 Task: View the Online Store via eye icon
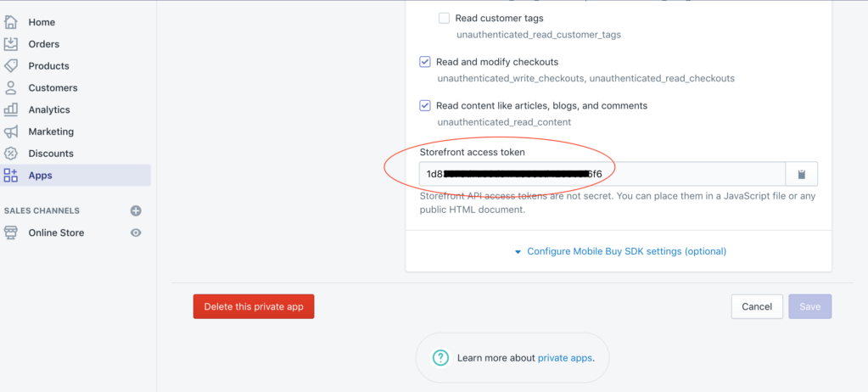[136, 232]
